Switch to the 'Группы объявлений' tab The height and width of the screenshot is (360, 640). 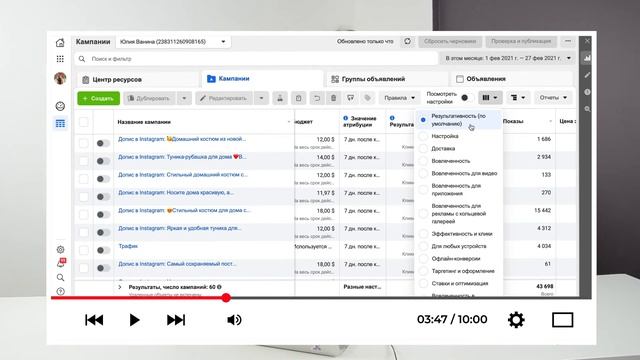[x=387, y=79]
